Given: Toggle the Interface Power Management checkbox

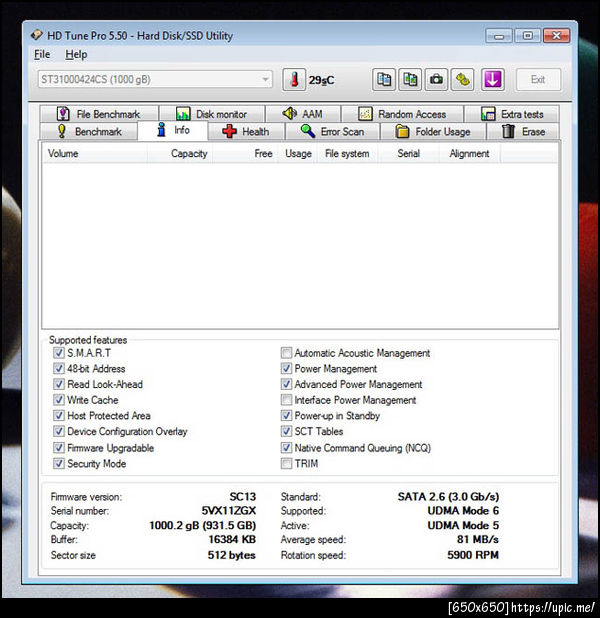Looking at the screenshot, I should pyautogui.click(x=287, y=400).
